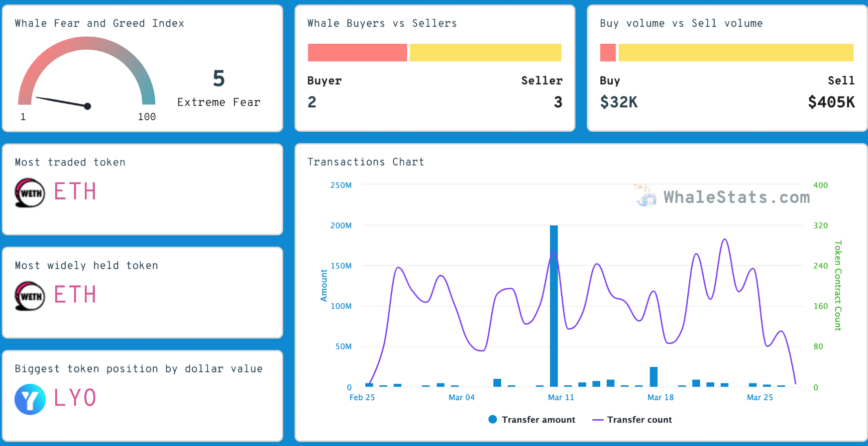Click the 'Whale Buyers vs Sellers' title
This screenshot has height=446, width=868.
382,23
